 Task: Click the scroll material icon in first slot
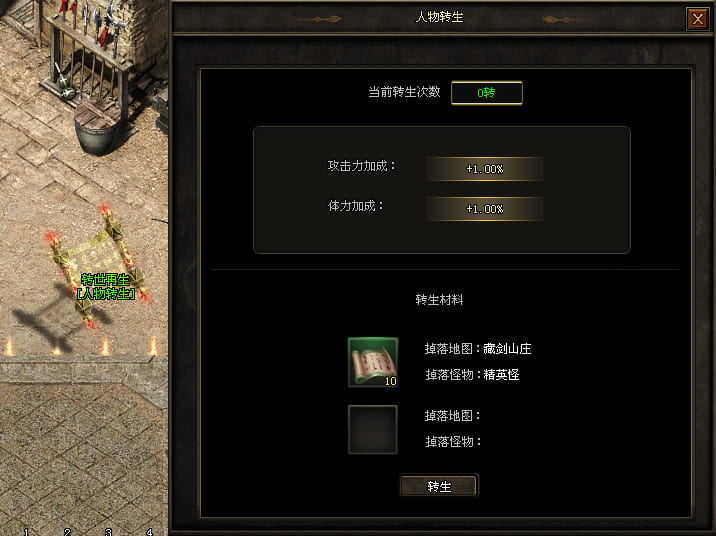tap(373, 362)
